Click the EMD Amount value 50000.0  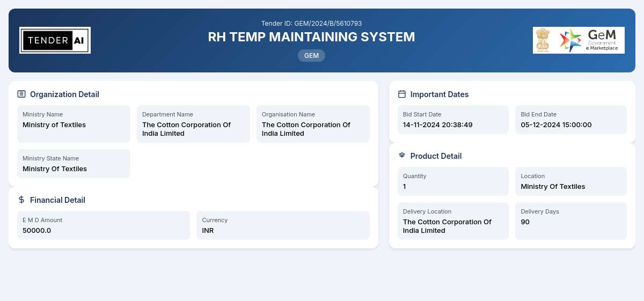pos(36,231)
